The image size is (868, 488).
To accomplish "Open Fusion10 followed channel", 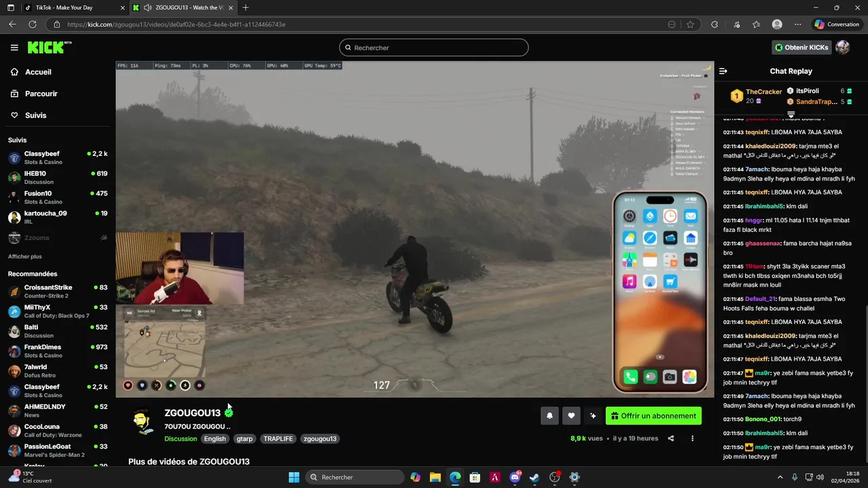I will pyautogui.click(x=58, y=197).
